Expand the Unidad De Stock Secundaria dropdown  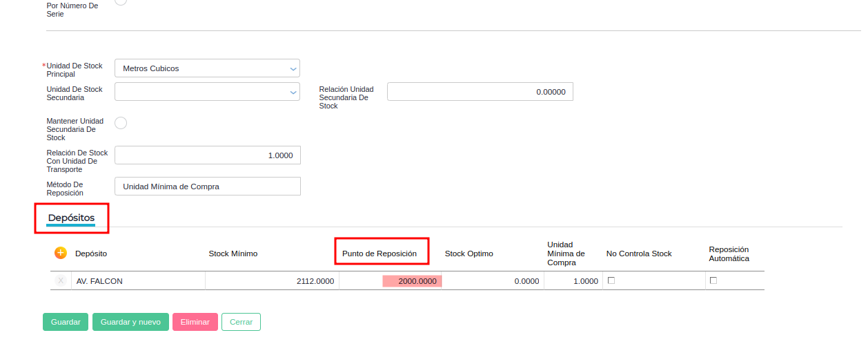coord(207,91)
